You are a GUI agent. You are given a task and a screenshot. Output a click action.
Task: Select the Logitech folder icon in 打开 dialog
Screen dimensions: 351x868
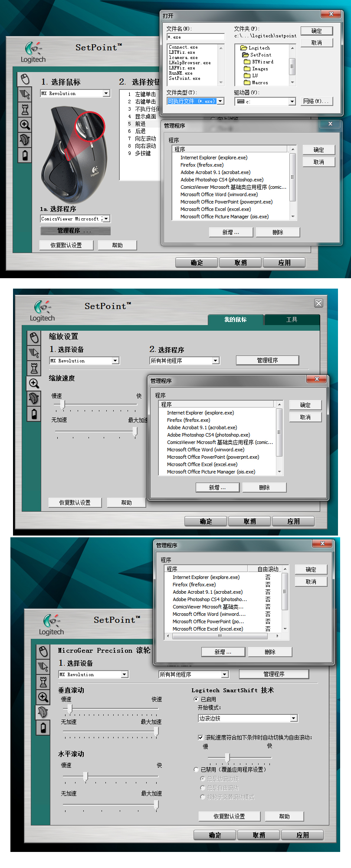(x=245, y=48)
